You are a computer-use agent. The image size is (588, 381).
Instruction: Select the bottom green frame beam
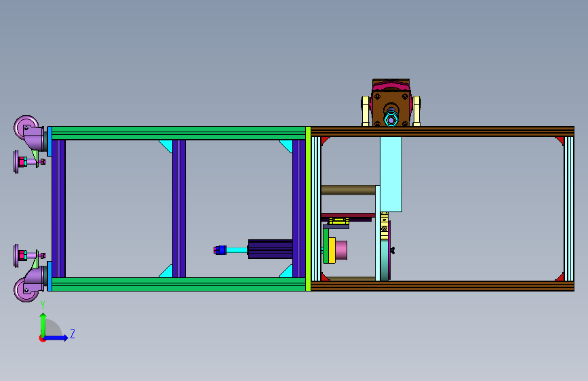click(178, 284)
